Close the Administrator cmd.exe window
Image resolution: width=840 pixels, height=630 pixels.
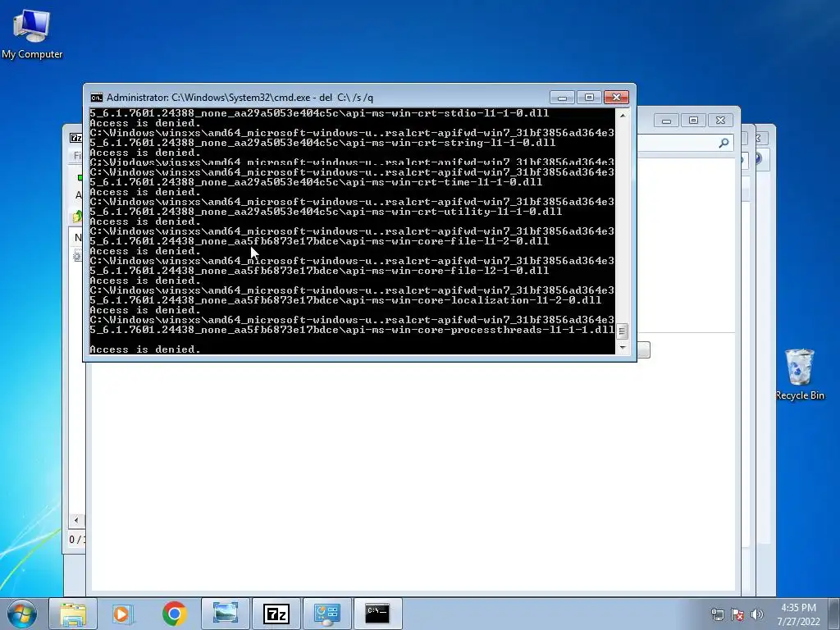616,98
